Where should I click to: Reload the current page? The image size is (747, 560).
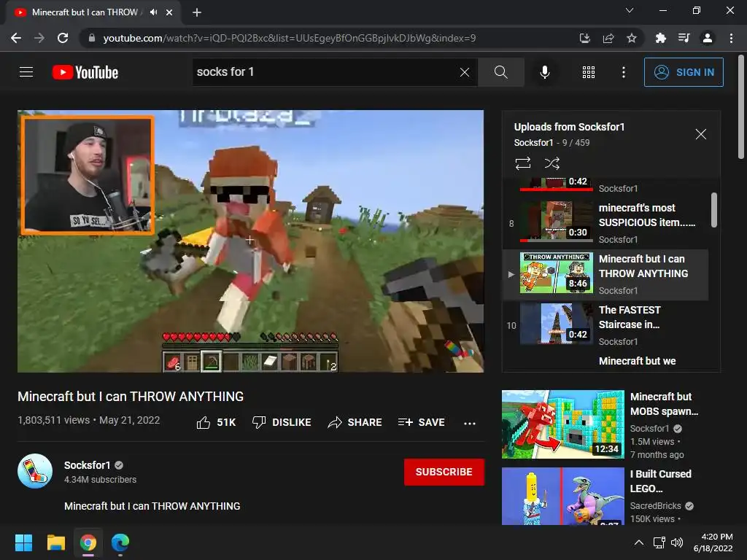click(63, 38)
